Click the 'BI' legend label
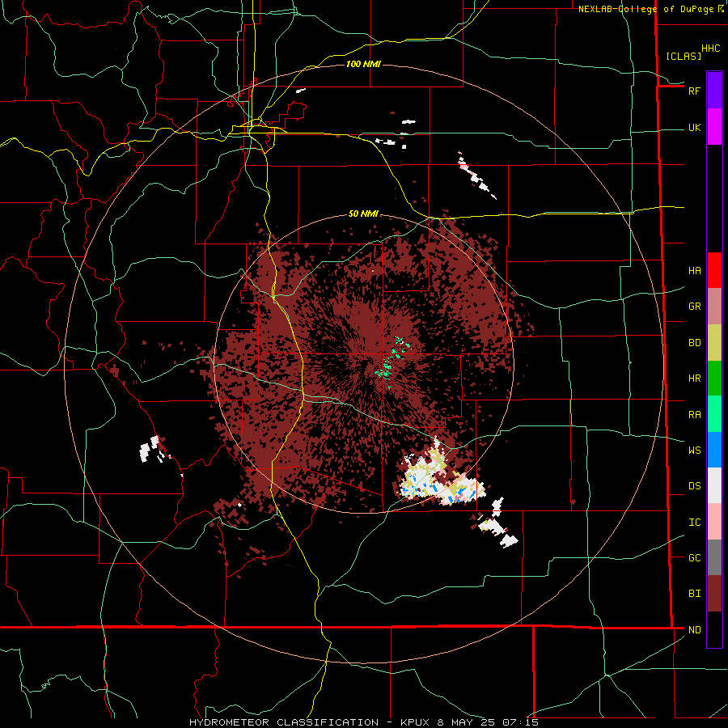The height and width of the screenshot is (728, 728). pyautogui.click(x=694, y=594)
